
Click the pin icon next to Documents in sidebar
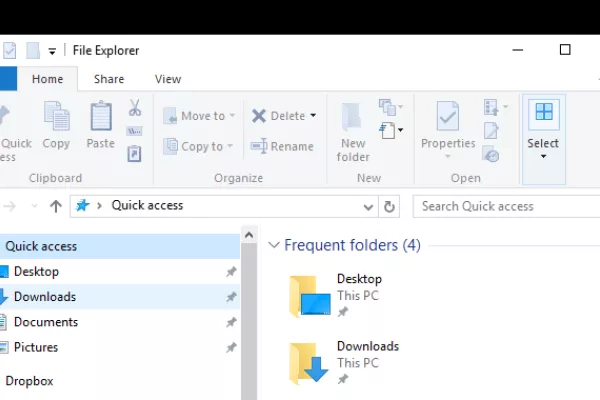(231, 322)
